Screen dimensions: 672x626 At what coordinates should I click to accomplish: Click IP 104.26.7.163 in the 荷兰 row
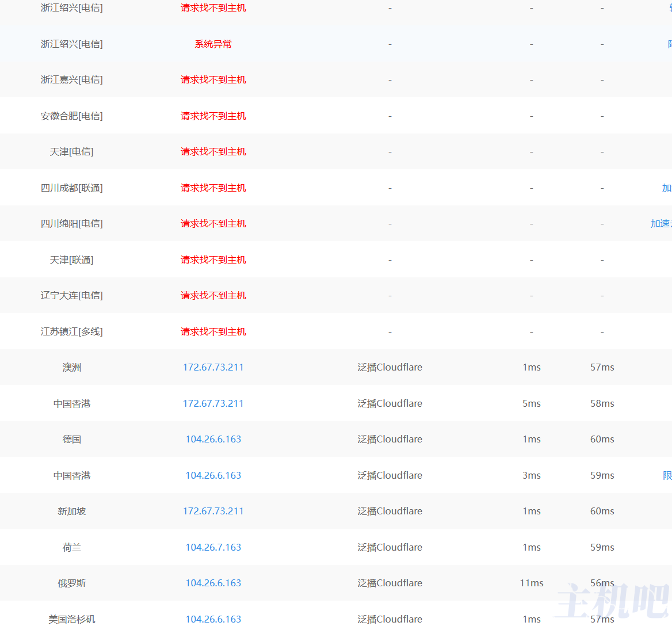click(213, 547)
